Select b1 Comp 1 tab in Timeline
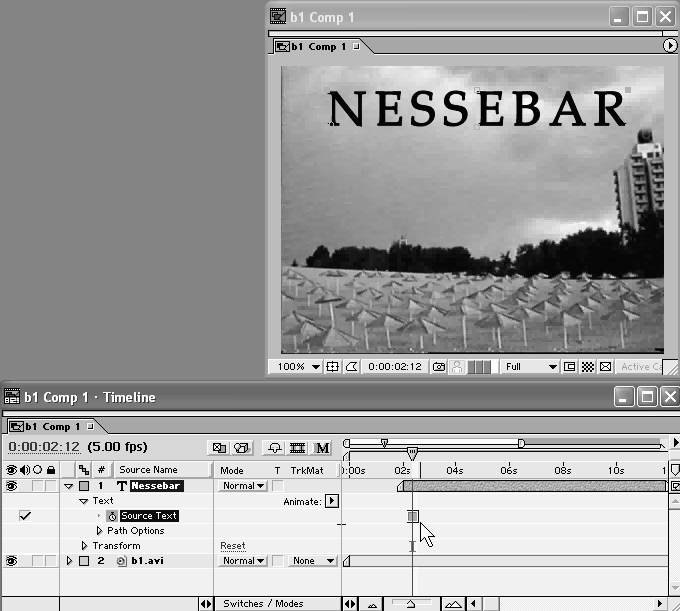The image size is (680, 611). click(48, 426)
